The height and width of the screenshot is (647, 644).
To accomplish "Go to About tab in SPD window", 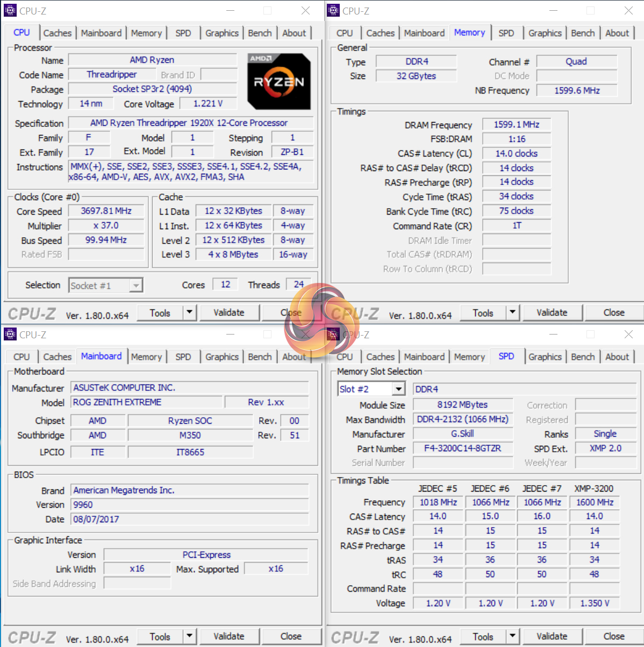I will (x=617, y=357).
